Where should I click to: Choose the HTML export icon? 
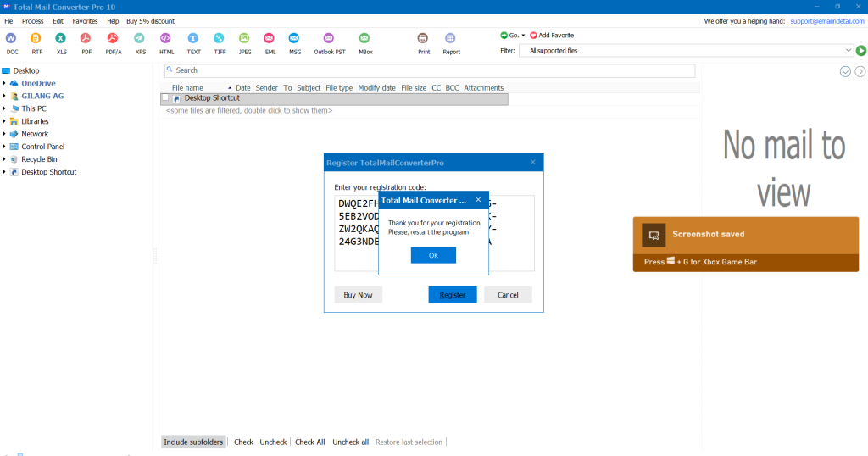click(165, 38)
